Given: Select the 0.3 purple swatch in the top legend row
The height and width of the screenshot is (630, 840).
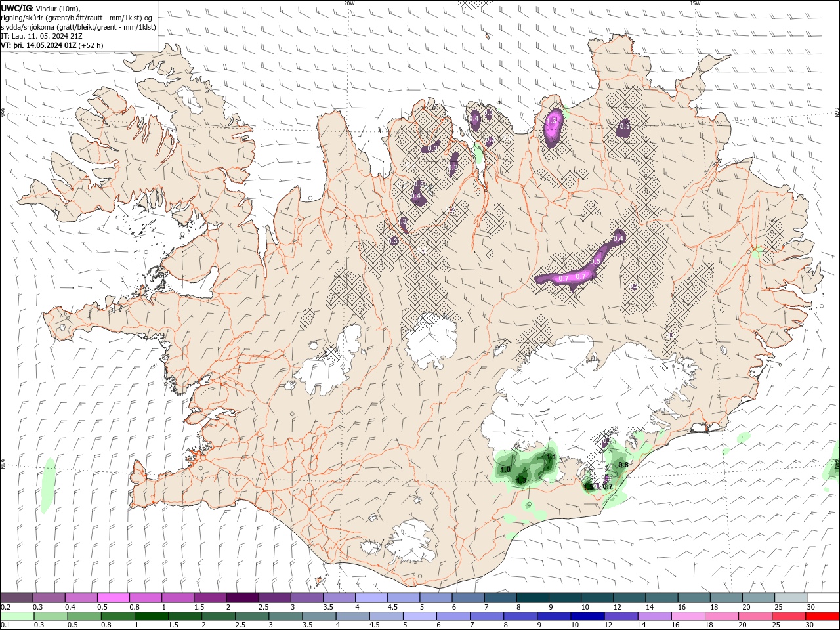Looking at the screenshot, I should [49, 597].
